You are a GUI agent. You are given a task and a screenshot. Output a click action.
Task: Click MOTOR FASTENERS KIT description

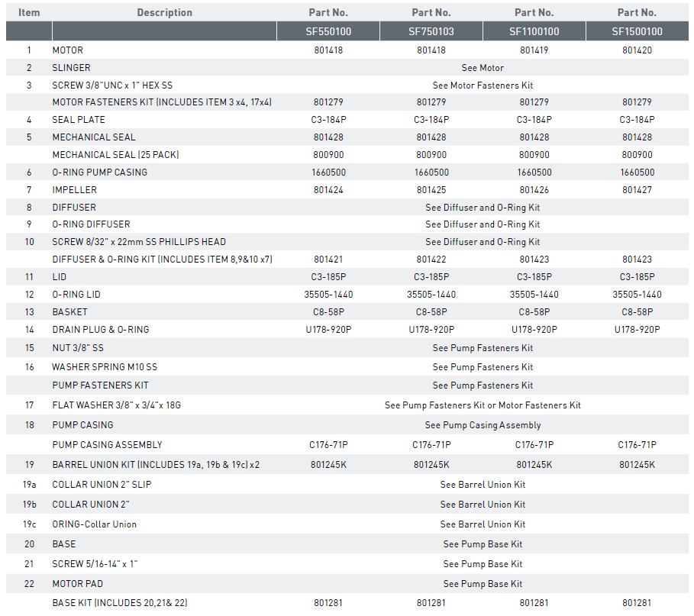coord(162,102)
